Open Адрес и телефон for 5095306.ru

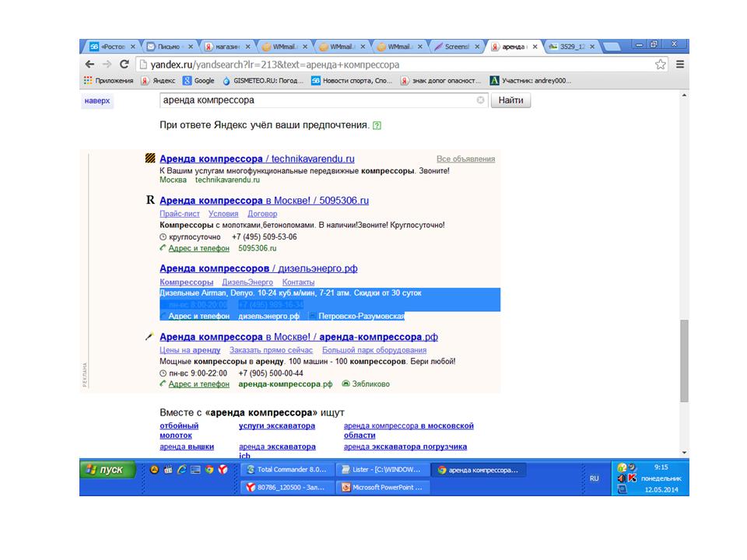(198, 248)
